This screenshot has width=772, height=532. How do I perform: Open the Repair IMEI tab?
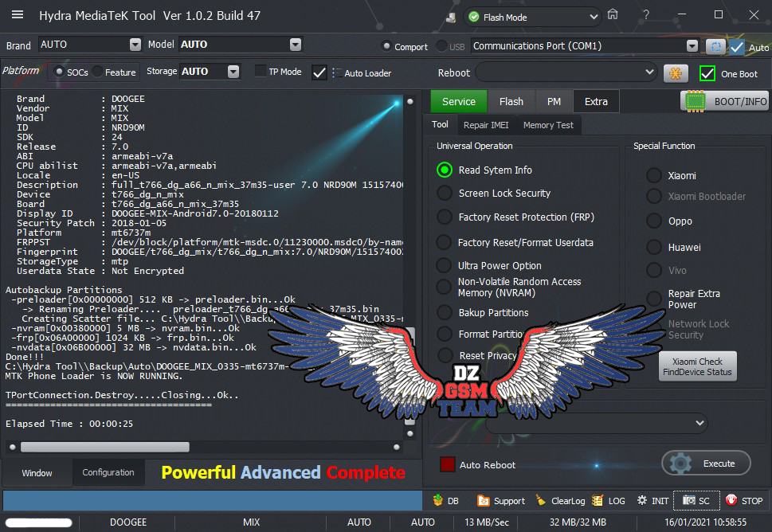coord(486,125)
